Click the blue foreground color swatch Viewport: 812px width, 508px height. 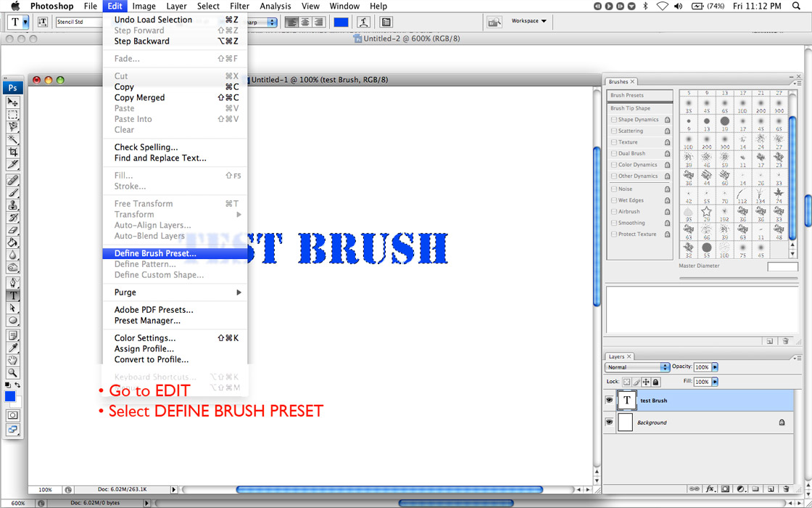pos(10,397)
